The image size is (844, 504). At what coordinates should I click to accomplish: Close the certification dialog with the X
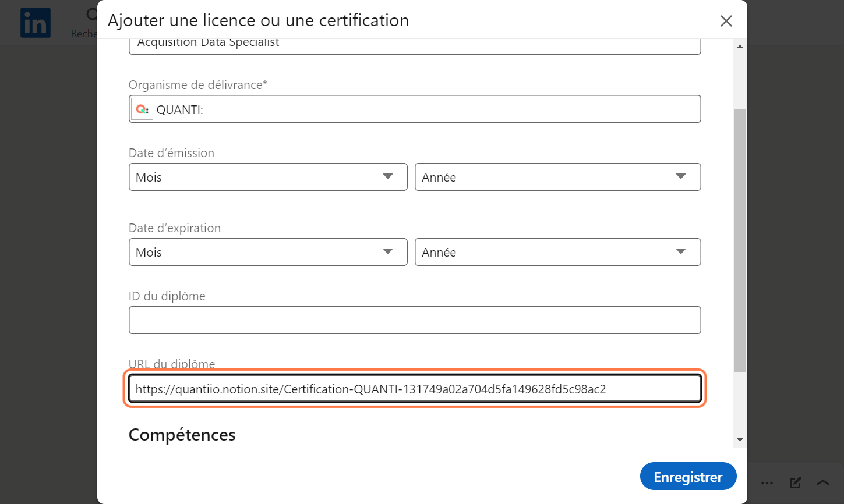tap(726, 21)
